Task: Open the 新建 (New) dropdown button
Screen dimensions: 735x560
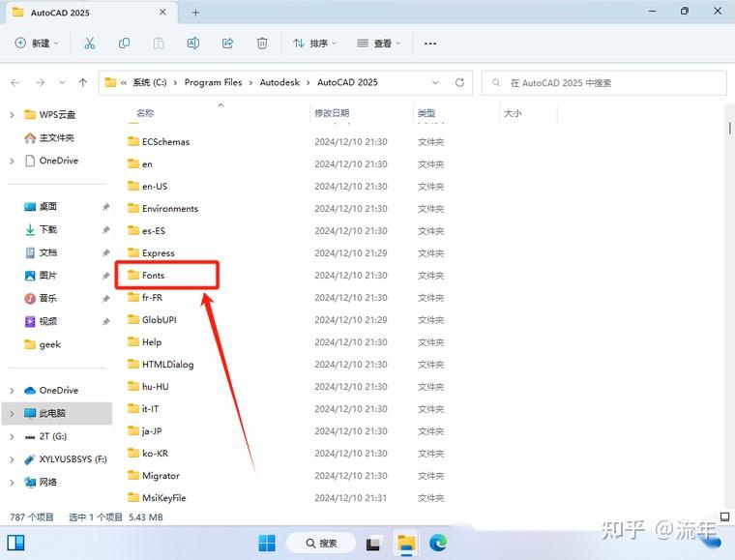Action: (x=37, y=44)
